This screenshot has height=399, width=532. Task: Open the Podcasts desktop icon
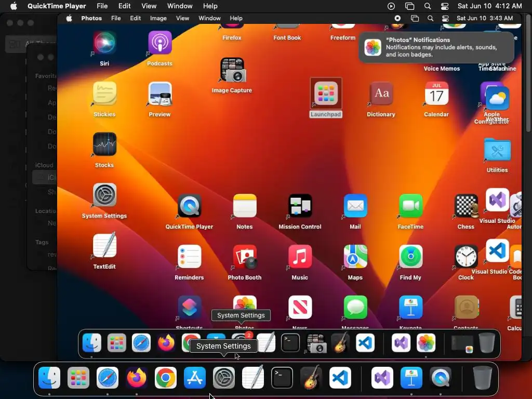click(x=160, y=43)
